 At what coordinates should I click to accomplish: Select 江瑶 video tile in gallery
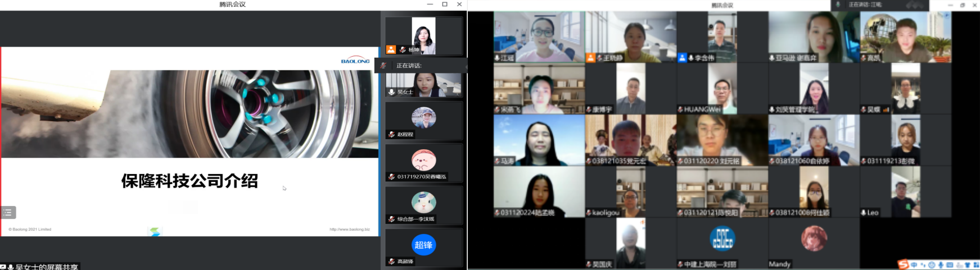click(539, 36)
